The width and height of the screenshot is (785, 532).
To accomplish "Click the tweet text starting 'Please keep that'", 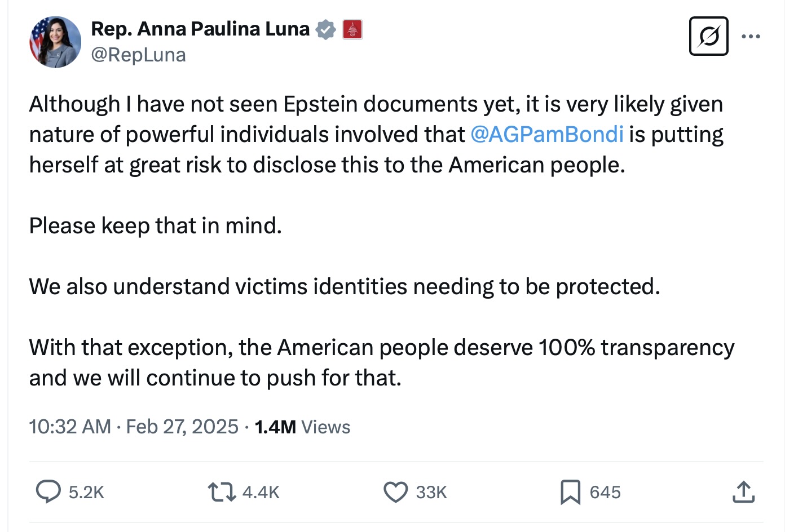I will (156, 226).
